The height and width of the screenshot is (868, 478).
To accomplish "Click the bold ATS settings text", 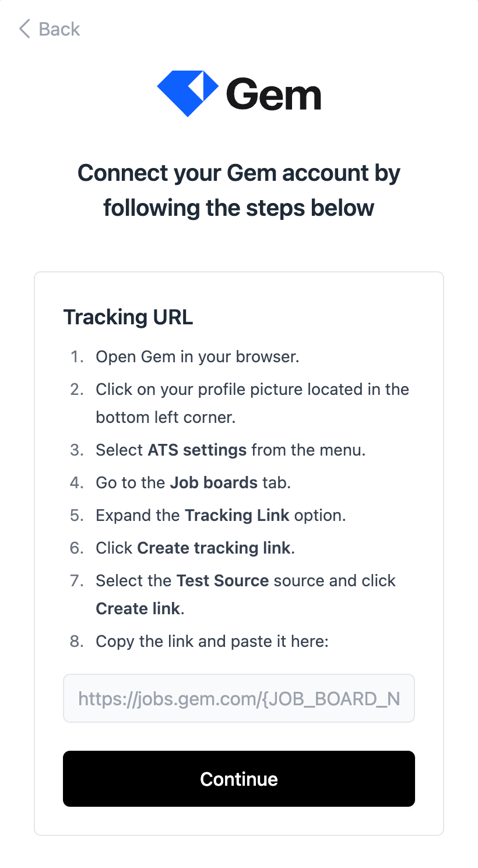I will (197, 450).
